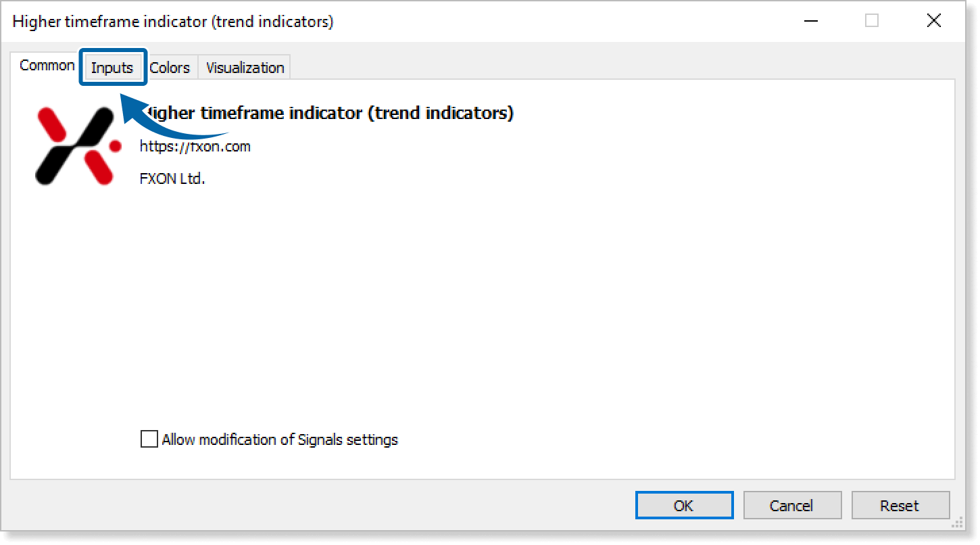The width and height of the screenshot is (980, 545).
Task: Go to the Visualization tab
Action: [245, 68]
